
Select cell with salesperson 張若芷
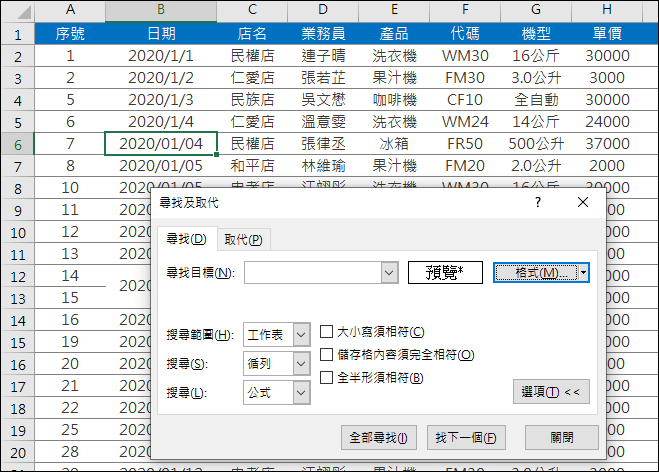(x=323, y=78)
